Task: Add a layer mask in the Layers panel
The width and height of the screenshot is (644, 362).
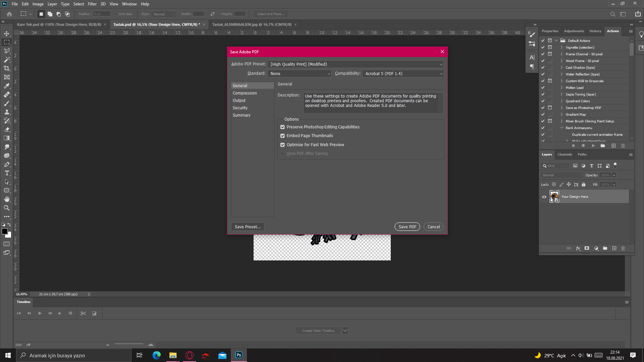Action: 587,248
